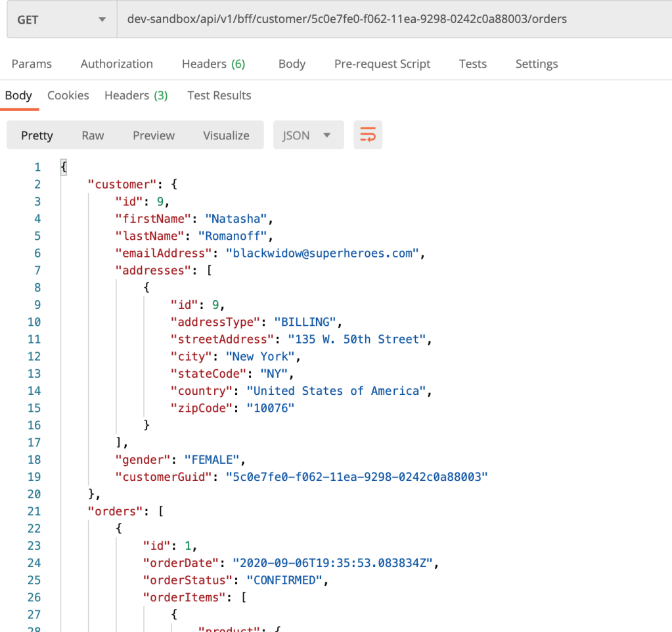The height and width of the screenshot is (632, 672).
Task: View the response Headers (3) tab
Action: (x=136, y=95)
